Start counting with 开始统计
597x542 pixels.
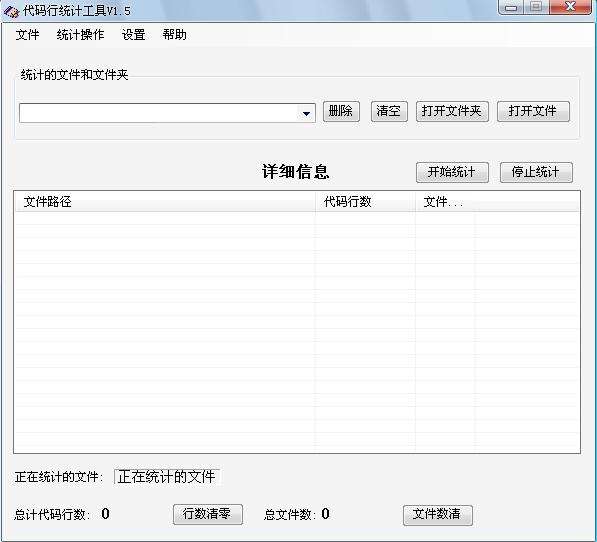coord(452,172)
